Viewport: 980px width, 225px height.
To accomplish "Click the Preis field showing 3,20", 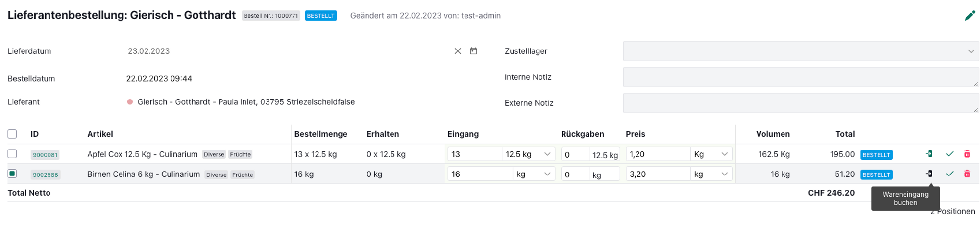I will (x=658, y=174).
